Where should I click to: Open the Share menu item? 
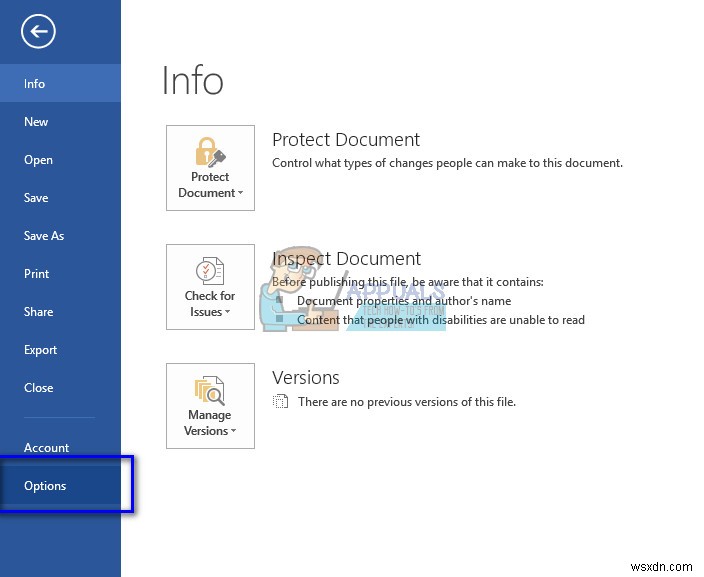click(x=60, y=312)
